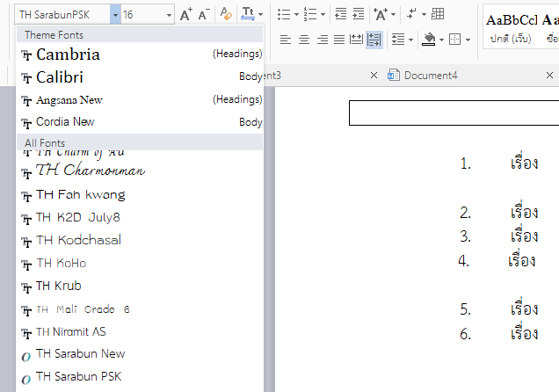Decrease paragraph indent
Screen dimensions: 559x392
pyautogui.click(x=340, y=14)
